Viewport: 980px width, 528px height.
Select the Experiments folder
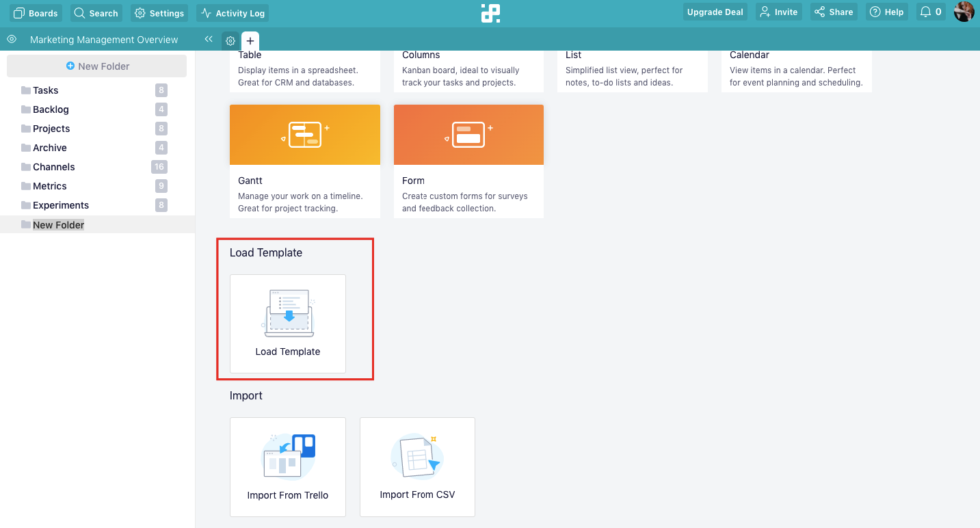(97, 205)
